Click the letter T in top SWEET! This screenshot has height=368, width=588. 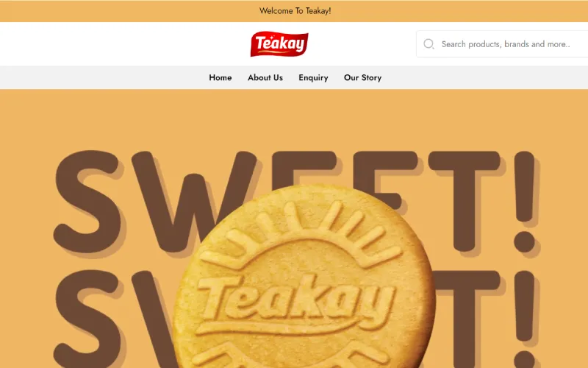[x=464, y=201]
